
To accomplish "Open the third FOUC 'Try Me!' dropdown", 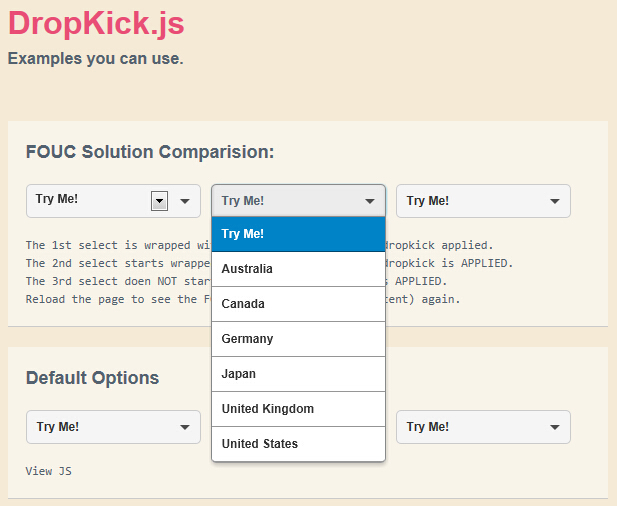I will pyautogui.click(x=483, y=201).
